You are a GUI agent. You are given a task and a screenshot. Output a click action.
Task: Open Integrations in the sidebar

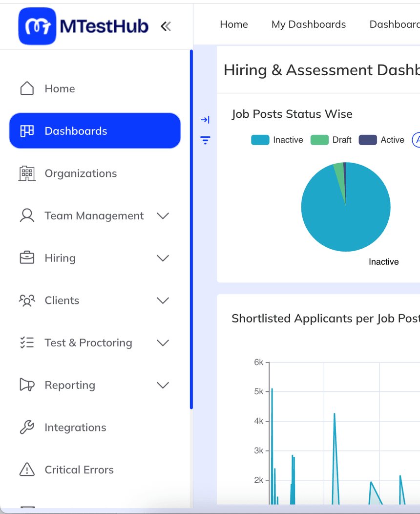[x=95, y=427]
